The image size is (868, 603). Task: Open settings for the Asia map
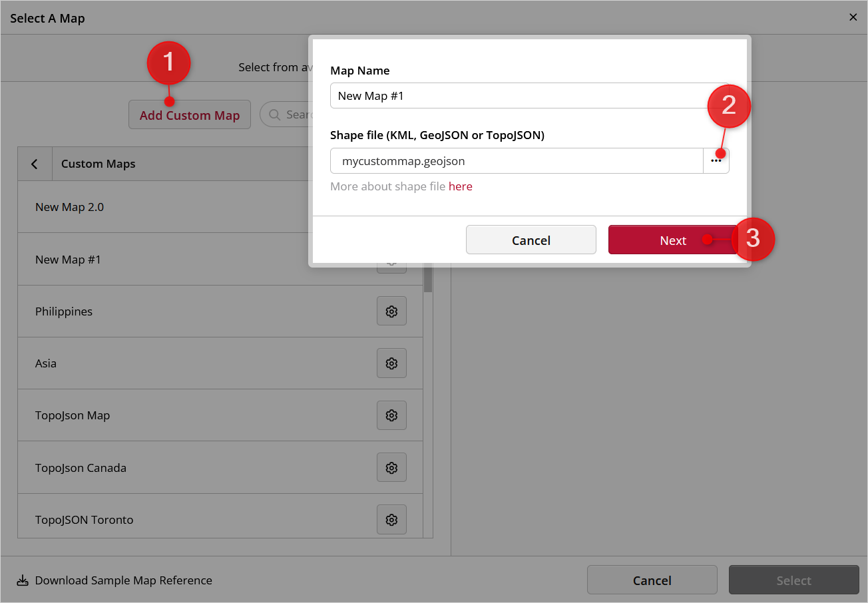[x=391, y=363]
